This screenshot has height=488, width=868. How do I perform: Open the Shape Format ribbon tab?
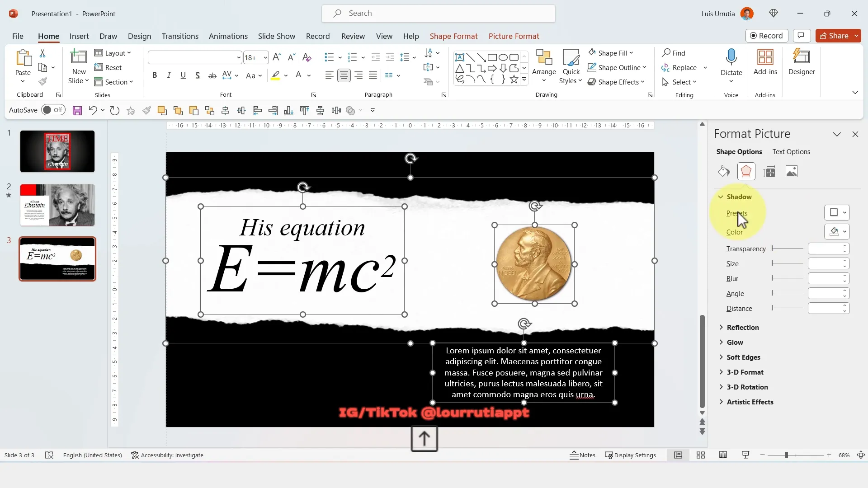pos(453,36)
